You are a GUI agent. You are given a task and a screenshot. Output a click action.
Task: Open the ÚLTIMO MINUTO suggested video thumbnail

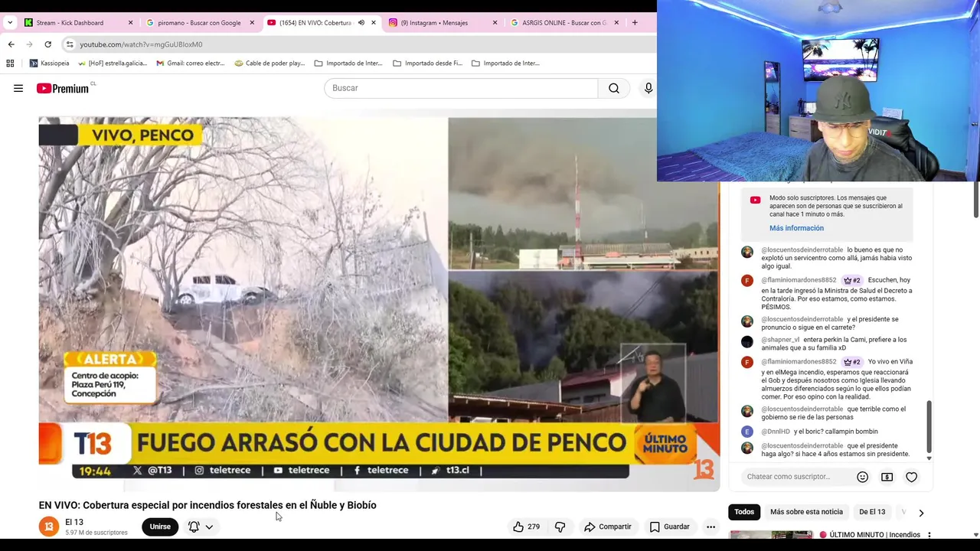pyautogui.click(x=771, y=535)
